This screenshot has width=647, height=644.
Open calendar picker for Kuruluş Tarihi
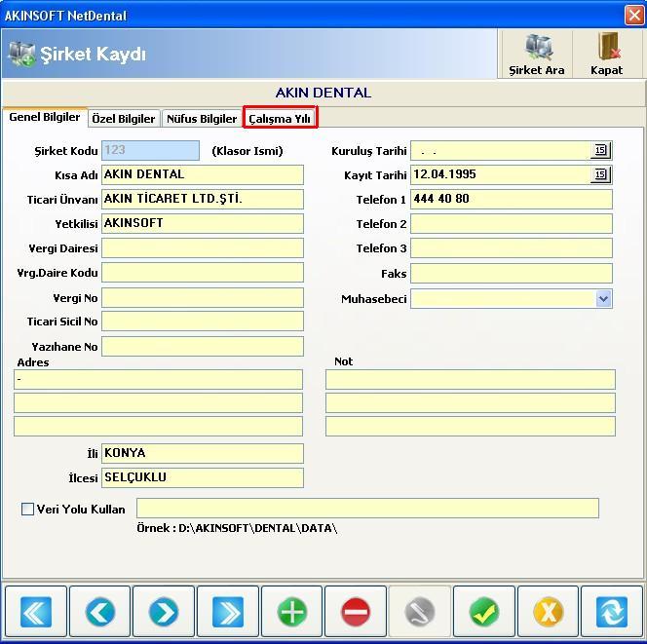pos(601,150)
